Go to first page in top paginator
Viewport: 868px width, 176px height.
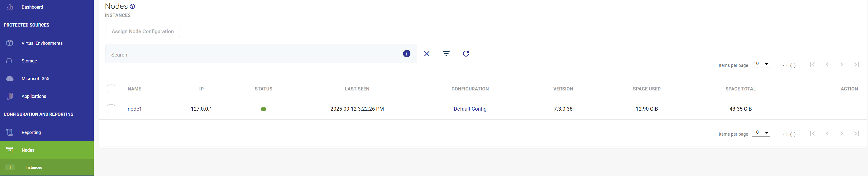tap(812, 65)
